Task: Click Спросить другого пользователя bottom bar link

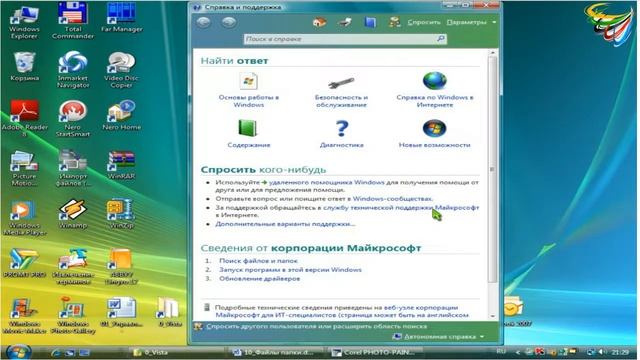Action: [x=316, y=327]
